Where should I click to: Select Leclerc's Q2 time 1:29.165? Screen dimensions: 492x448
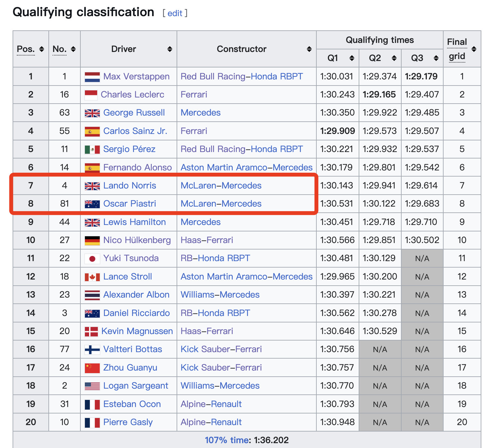point(379,95)
